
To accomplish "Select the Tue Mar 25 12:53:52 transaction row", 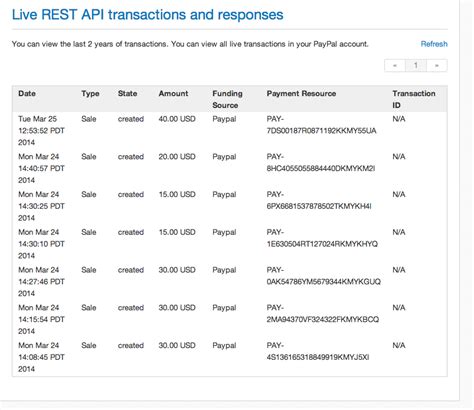I will [230, 131].
